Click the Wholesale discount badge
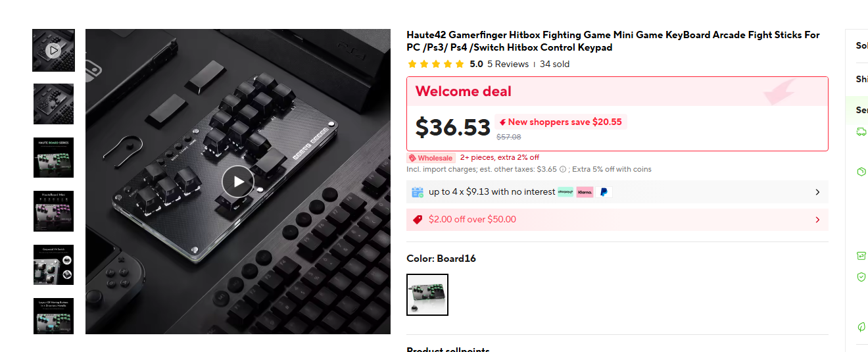 431,158
